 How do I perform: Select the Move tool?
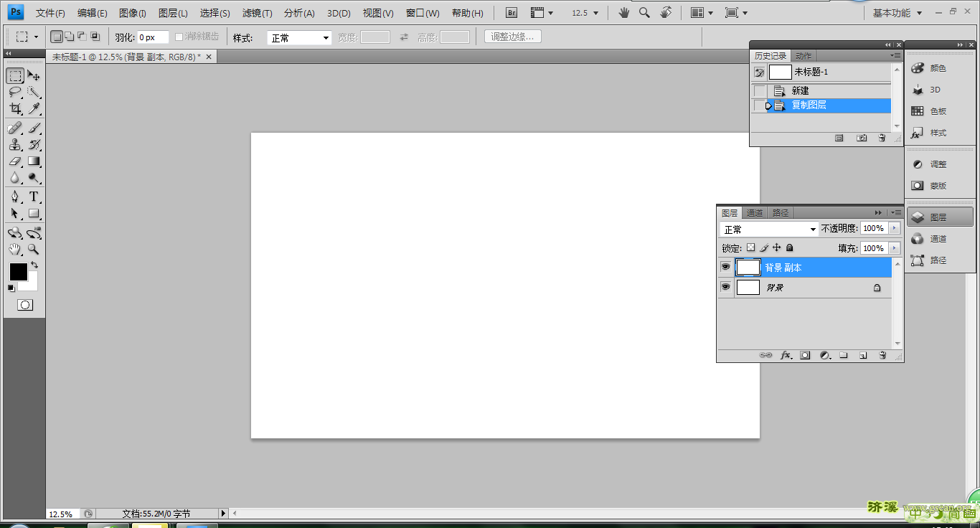(34, 75)
